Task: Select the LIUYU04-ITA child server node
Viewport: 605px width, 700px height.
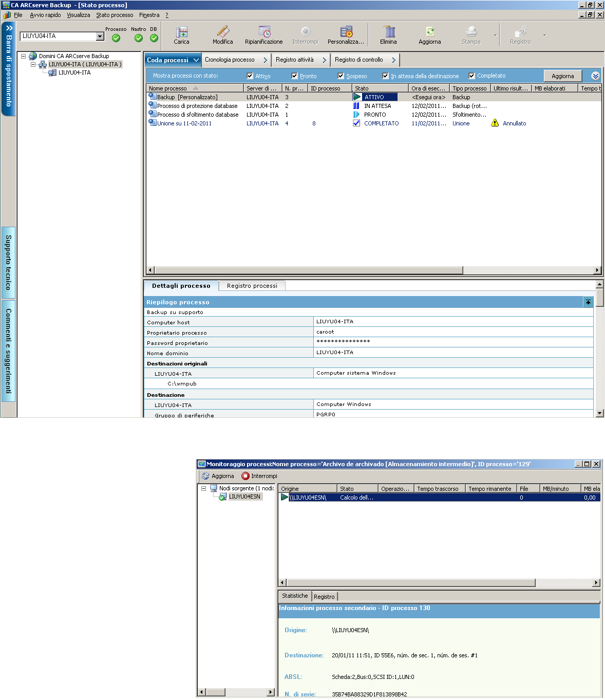Action: click(x=74, y=72)
